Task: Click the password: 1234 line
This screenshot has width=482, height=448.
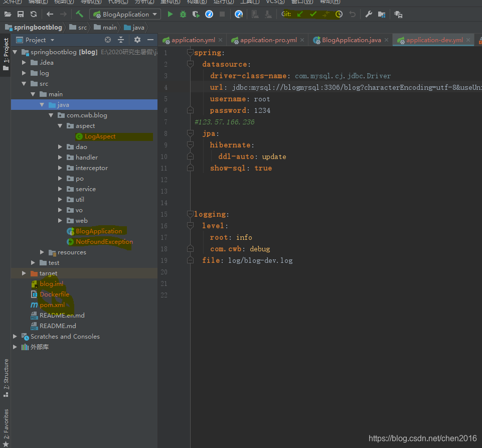Action: pos(240,110)
